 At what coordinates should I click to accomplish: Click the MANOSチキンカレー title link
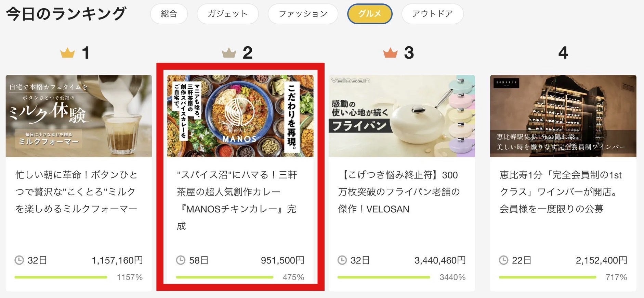point(236,200)
